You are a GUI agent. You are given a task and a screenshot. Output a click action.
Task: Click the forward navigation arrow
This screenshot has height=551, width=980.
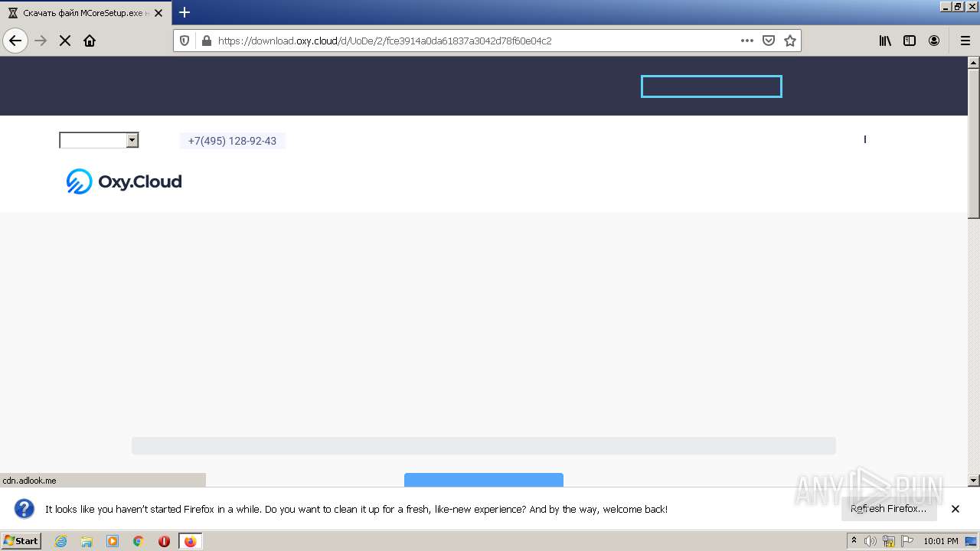pos(41,41)
